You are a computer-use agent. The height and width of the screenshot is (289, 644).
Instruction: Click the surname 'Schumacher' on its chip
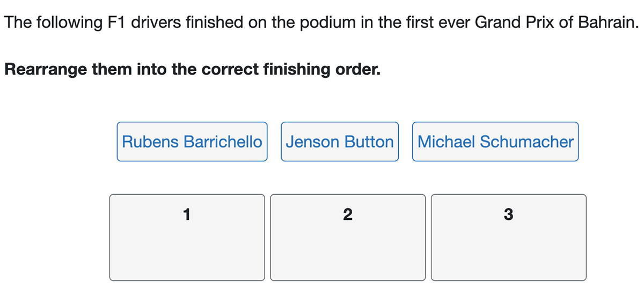tap(526, 142)
